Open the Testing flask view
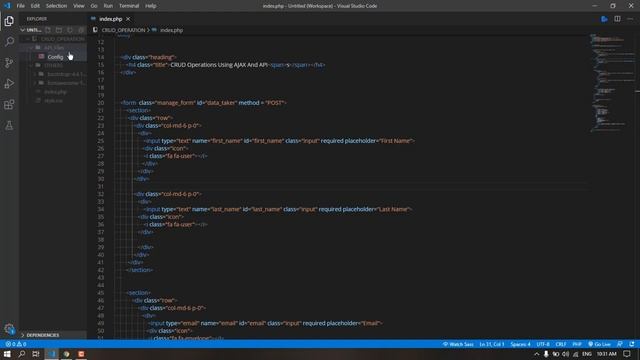The height and width of the screenshot is (360, 640). [9, 125]
